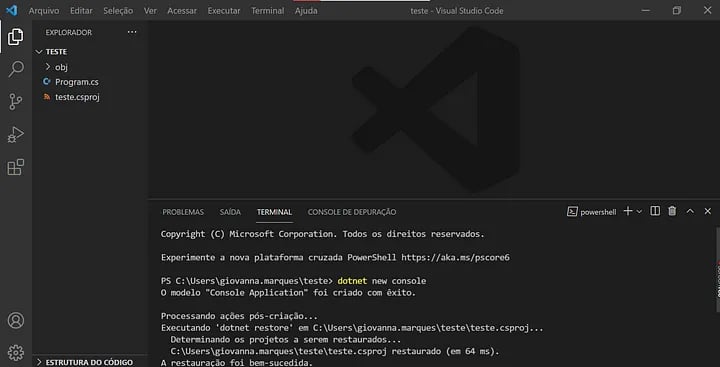Viewport: 720px width, 367px height.
Task: Open Source Control view icon
Action: coord(16,102)
